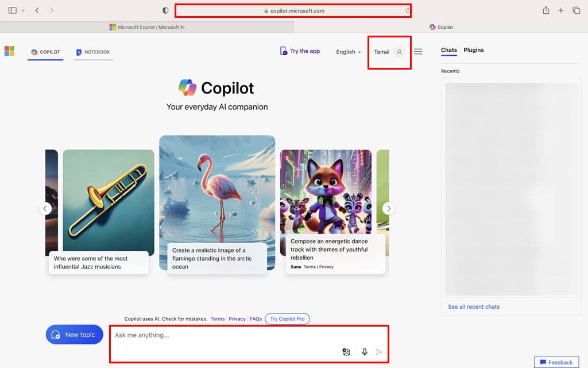Switch to the Plugins tab

[x=474, y=50]
